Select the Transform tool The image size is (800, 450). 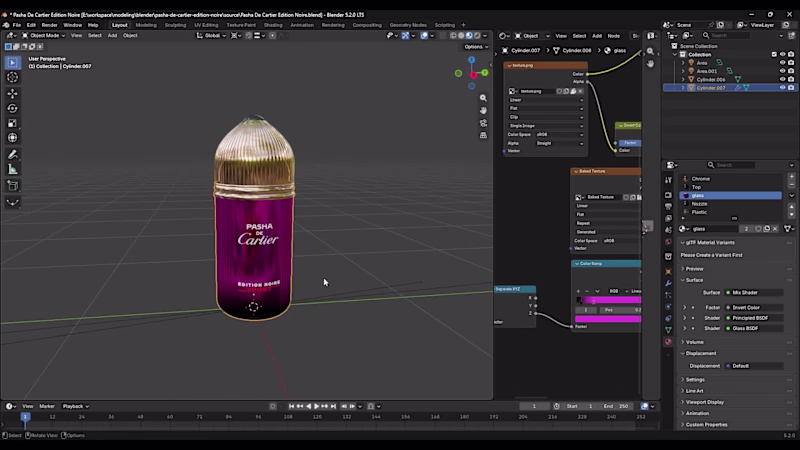[12, 138]
